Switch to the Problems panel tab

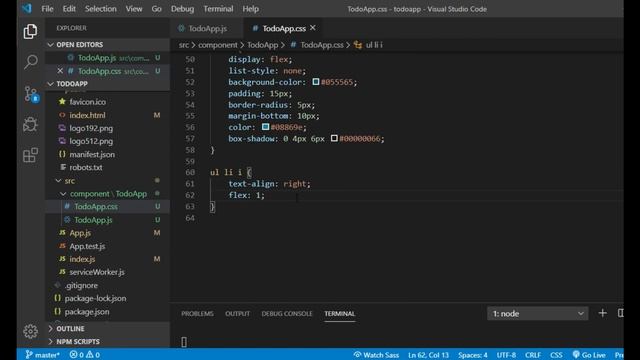pyautogui.click(x=197, y=313)
